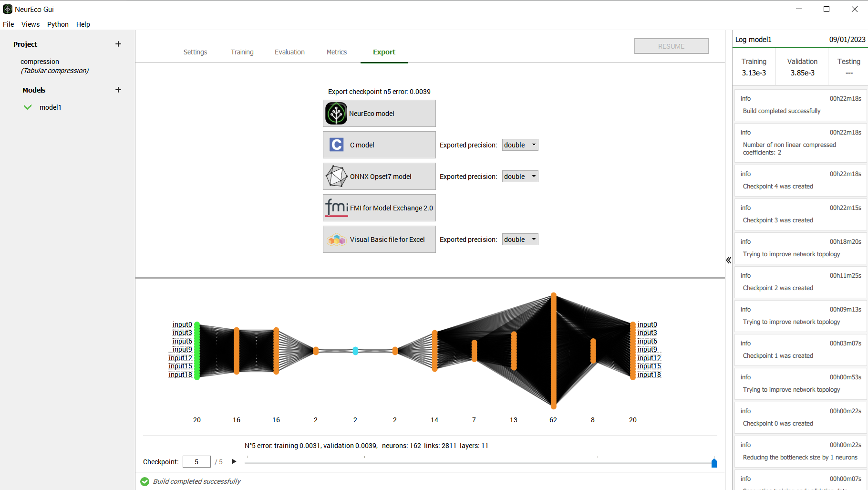The width and height of the screenshot is (868, 490).
Task: Export Visual Basic file for Excel
Action: click(x=379, y=240)
